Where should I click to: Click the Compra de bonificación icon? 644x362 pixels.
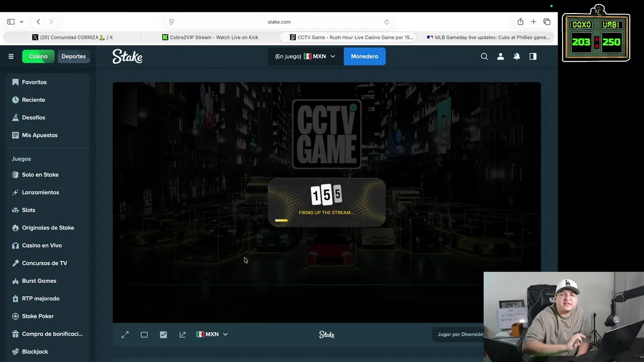coord(15,334)
